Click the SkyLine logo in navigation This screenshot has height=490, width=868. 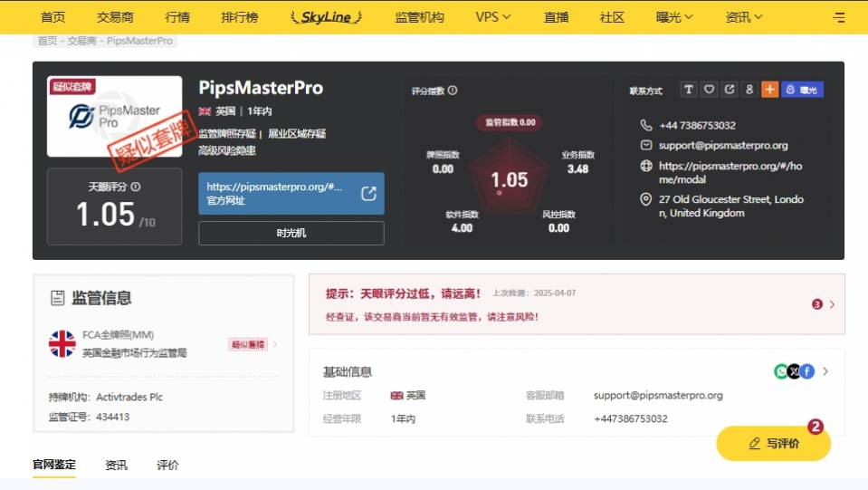pyautogui.click(x=326, y=17)
